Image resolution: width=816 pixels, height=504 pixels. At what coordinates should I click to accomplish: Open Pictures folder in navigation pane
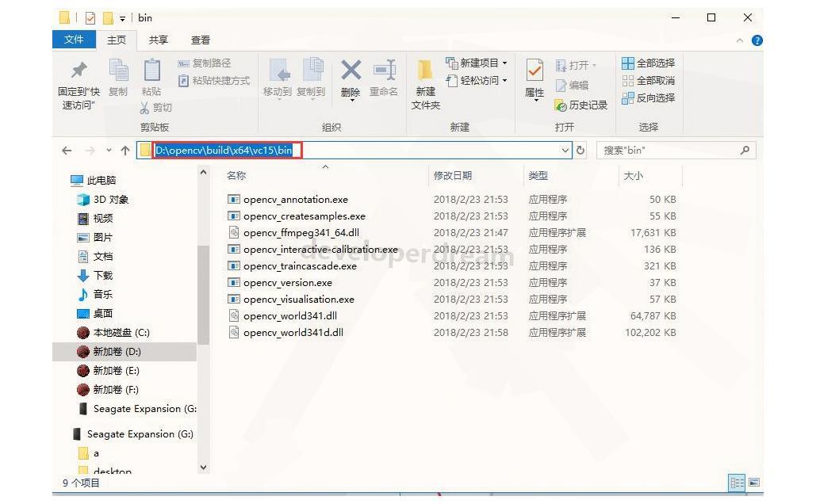pos(95,237)
